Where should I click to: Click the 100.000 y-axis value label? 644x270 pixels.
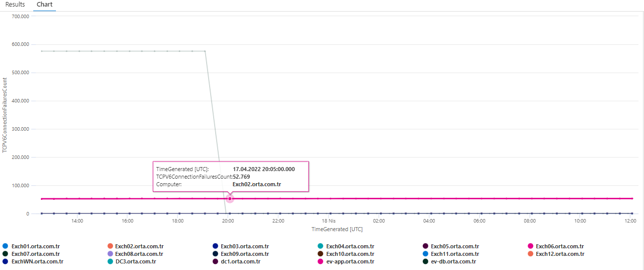(x=20, y=186)
